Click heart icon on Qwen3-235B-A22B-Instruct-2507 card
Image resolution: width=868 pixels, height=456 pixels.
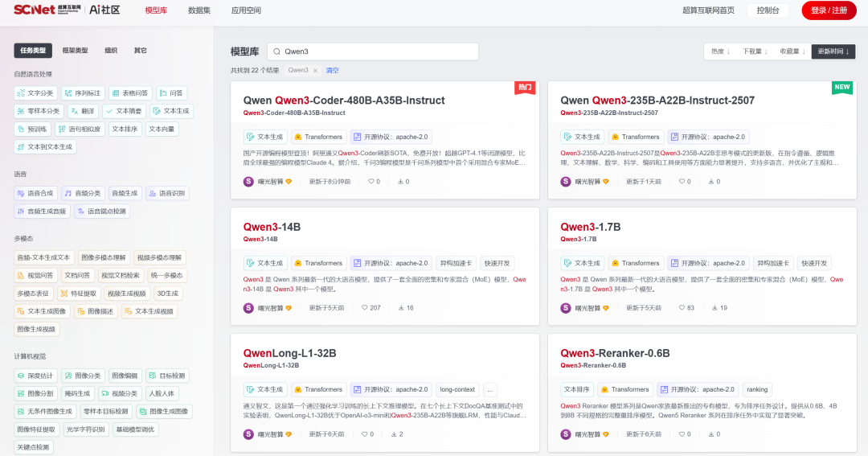[682, 182]
